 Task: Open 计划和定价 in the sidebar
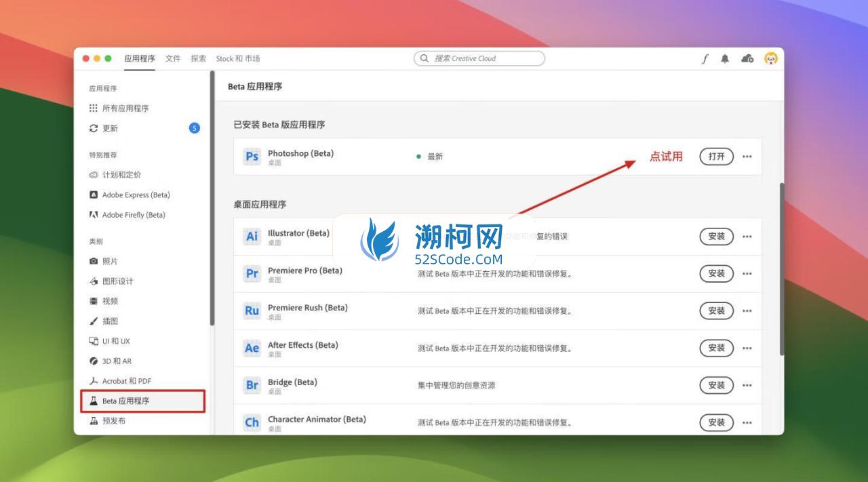(115, 175)
